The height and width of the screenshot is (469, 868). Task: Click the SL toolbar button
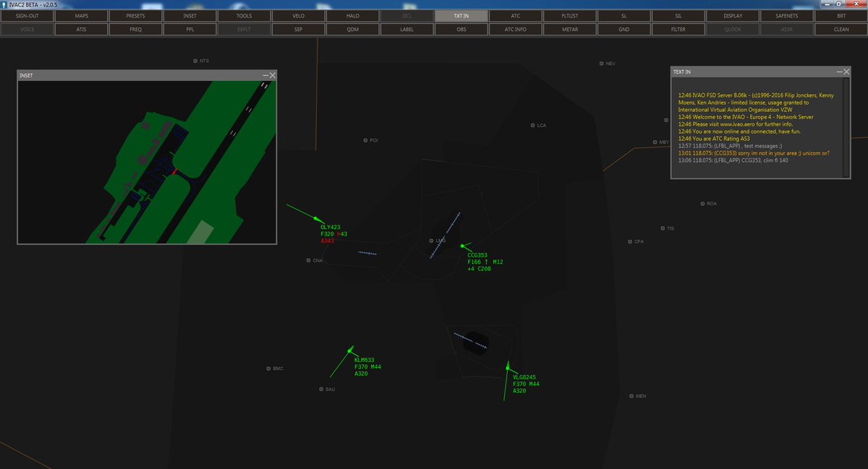click(624, 15)
